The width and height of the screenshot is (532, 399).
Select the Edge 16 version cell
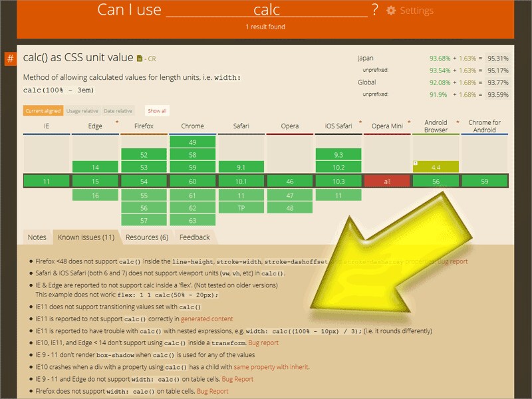point(95,196)
